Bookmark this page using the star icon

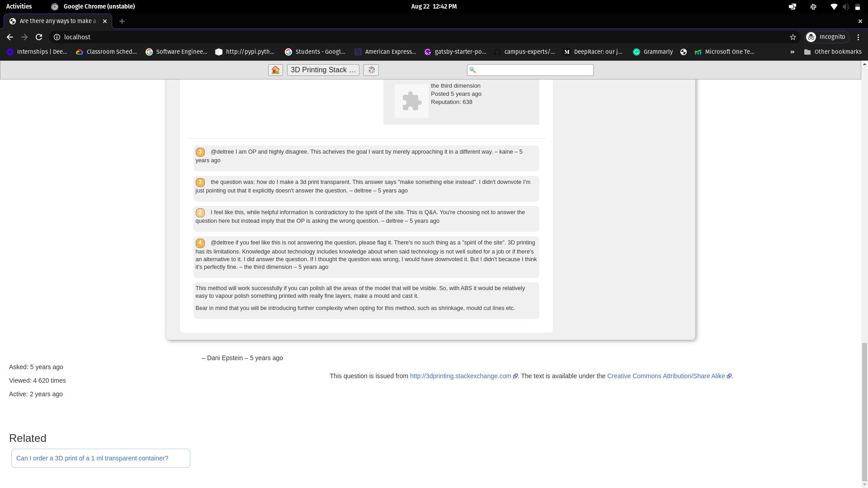tap(793, 37)
